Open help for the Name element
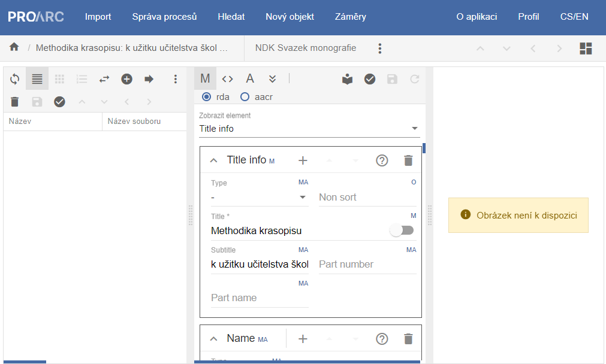The width and height of the screenshot is (606, 364). pos(382,339)
